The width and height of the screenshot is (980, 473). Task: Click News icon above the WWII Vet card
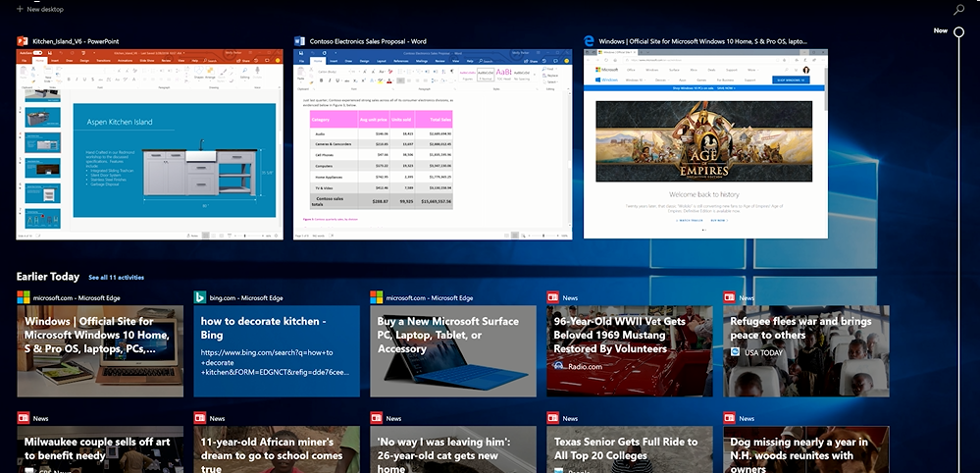(552, 297)
